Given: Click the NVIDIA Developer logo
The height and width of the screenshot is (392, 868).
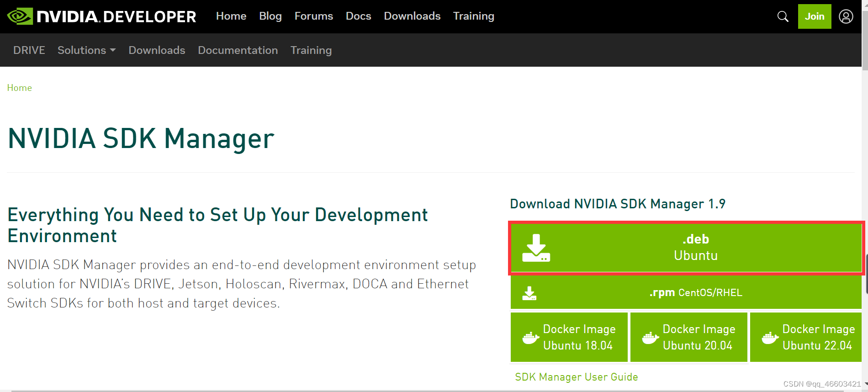Looking at the screenshot, I should [101, 16].
